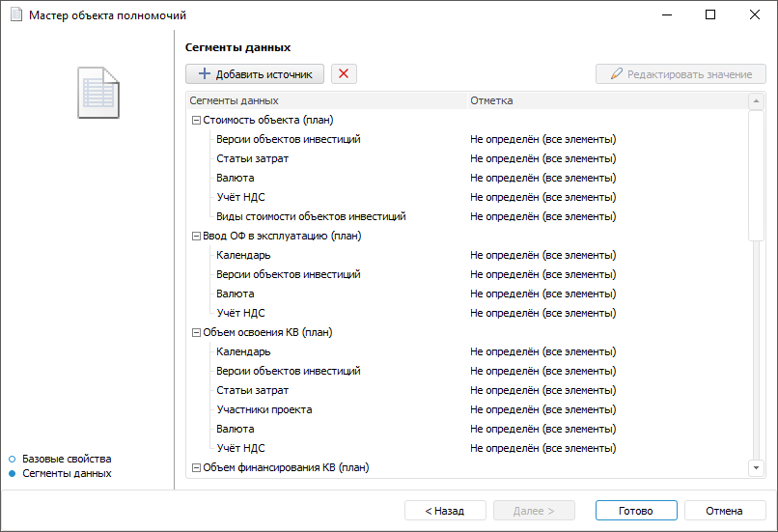The image size is (778, 532).
Task: Maximize the wizard window
Action: coord(710,15)
